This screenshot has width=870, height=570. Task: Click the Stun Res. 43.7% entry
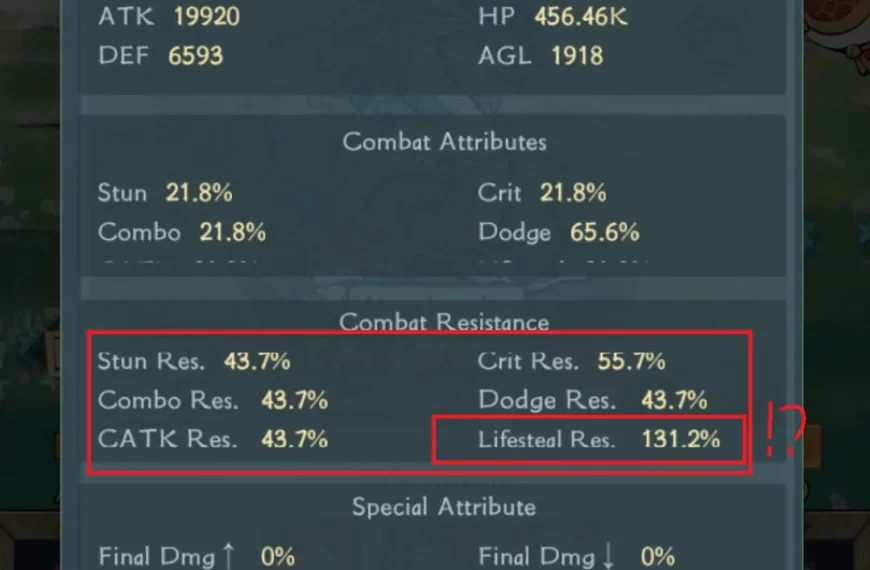point(194,361)
